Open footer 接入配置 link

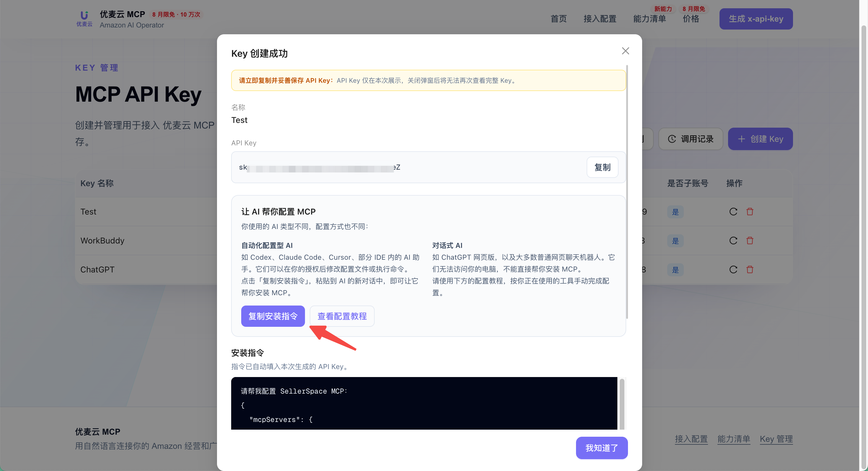point(691,439)
